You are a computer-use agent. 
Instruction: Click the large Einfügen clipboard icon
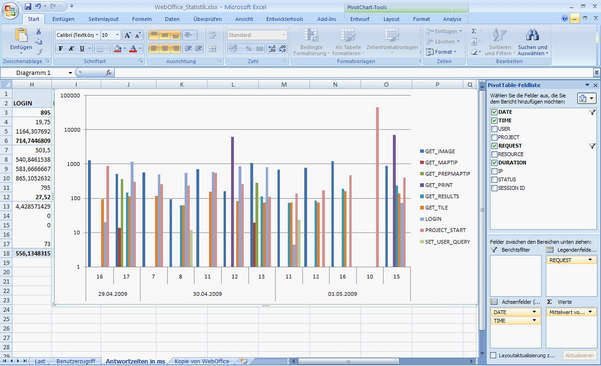pos(21,35)
